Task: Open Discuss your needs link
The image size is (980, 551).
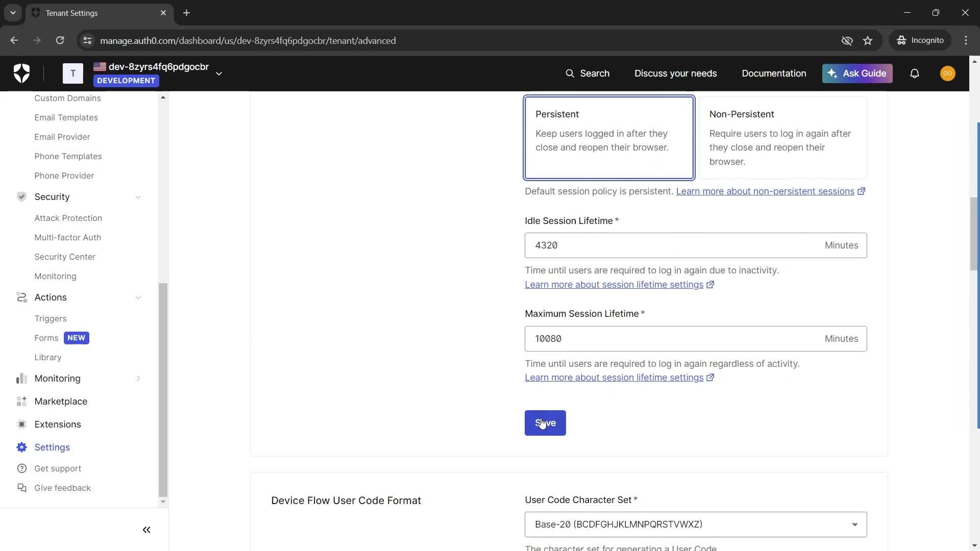Action: [x=675, y=73]
